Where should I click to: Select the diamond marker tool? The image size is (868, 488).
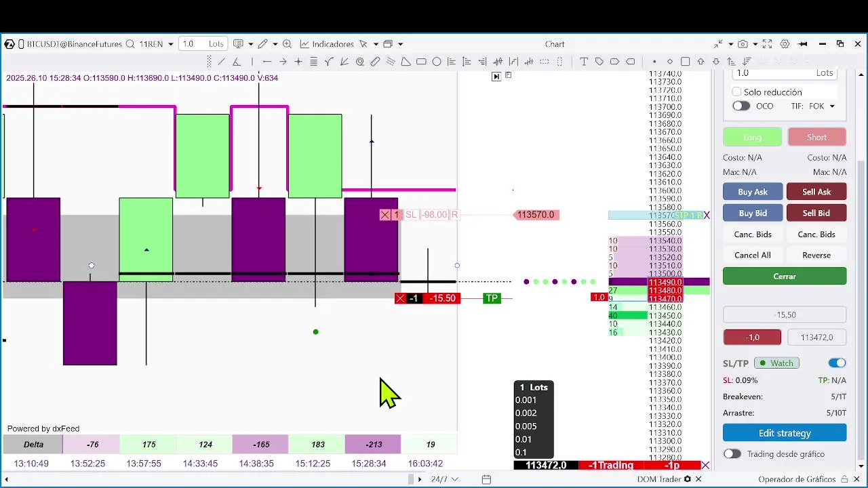pyautogui.click(x=670, y=62)
